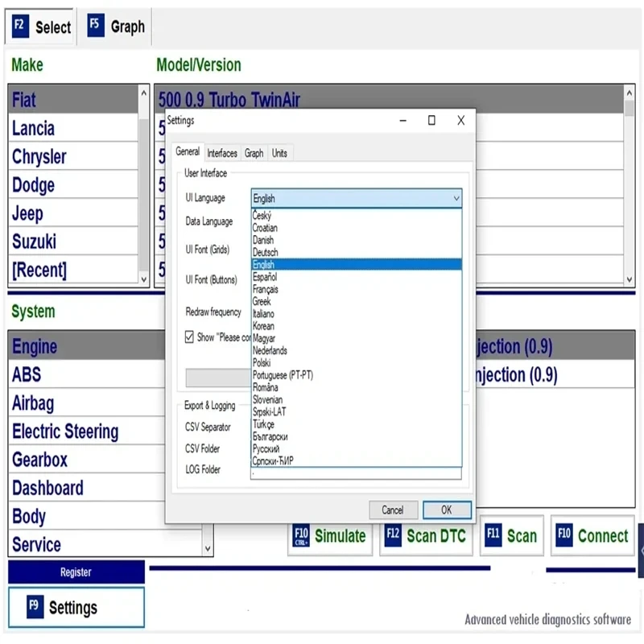Screen dimensions: 644x644
Task: Collapse the UI Language dropdown
Action: point(456,198)
